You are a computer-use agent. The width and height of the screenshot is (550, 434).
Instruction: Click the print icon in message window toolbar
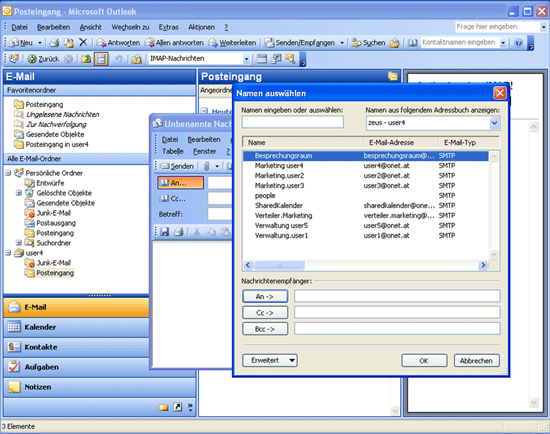coord(179,232)
